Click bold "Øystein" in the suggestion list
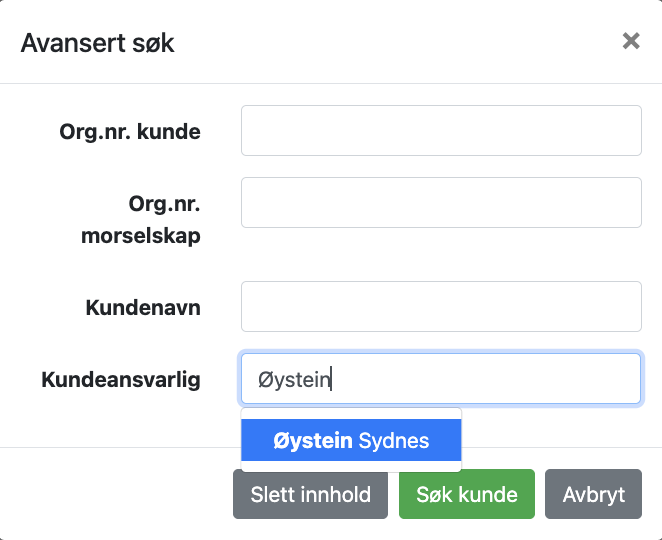 313,441
